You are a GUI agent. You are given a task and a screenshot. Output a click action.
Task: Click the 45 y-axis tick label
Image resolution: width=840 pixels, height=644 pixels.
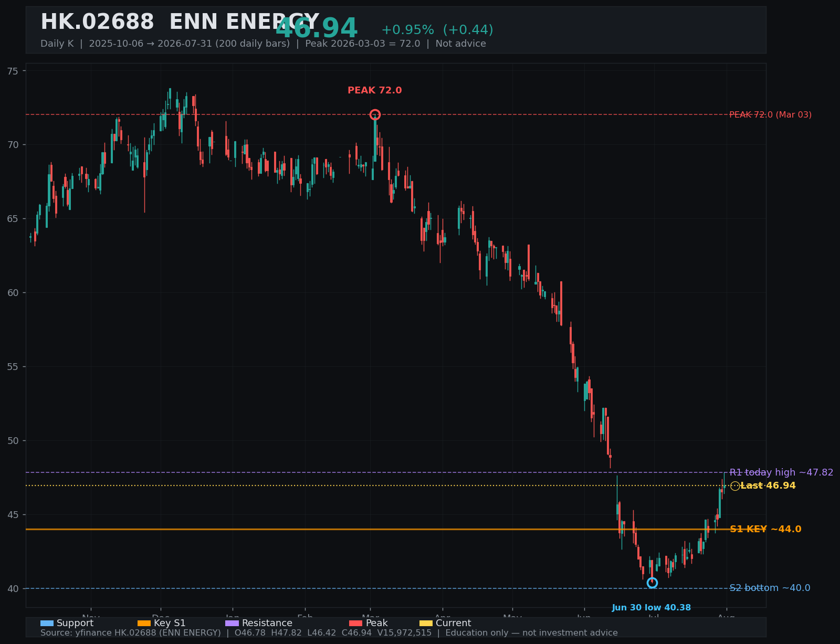(x=13, y=515)
